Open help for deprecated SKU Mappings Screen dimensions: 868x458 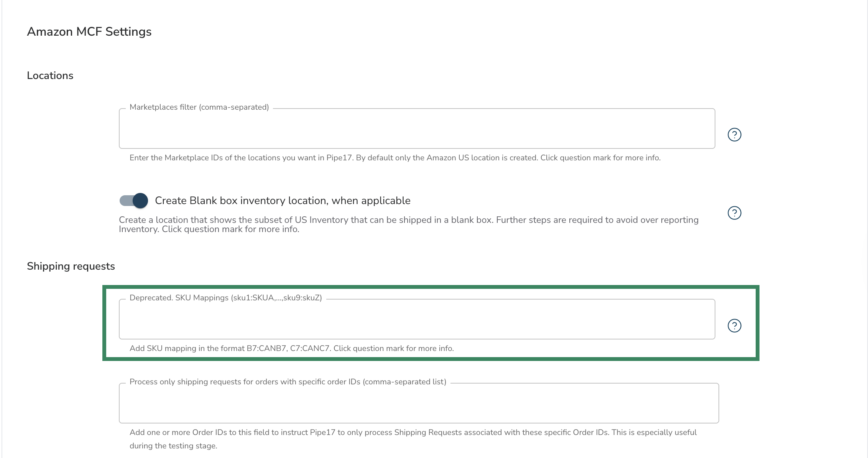pyautogui.click(x=734, y=326)
